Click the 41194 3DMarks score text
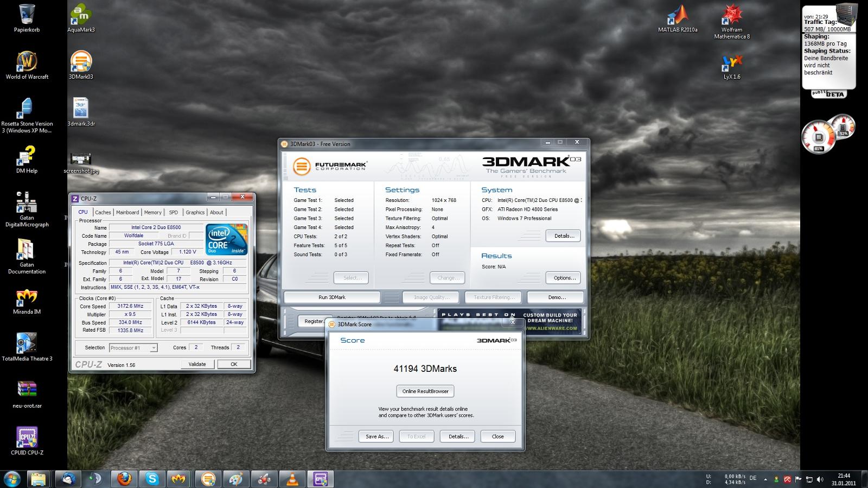This screenshot has width=868, height=488. pyautogui.click(x=425, y=369)
